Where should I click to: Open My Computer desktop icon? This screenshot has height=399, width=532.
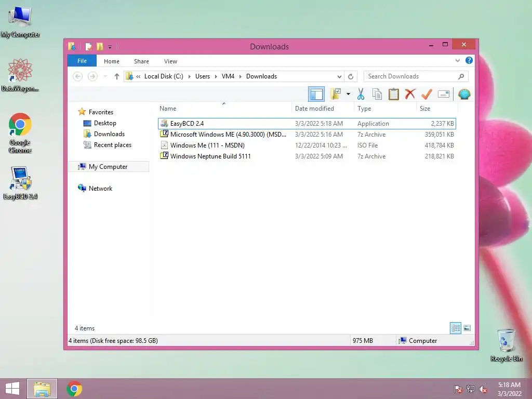coord(20,22)
